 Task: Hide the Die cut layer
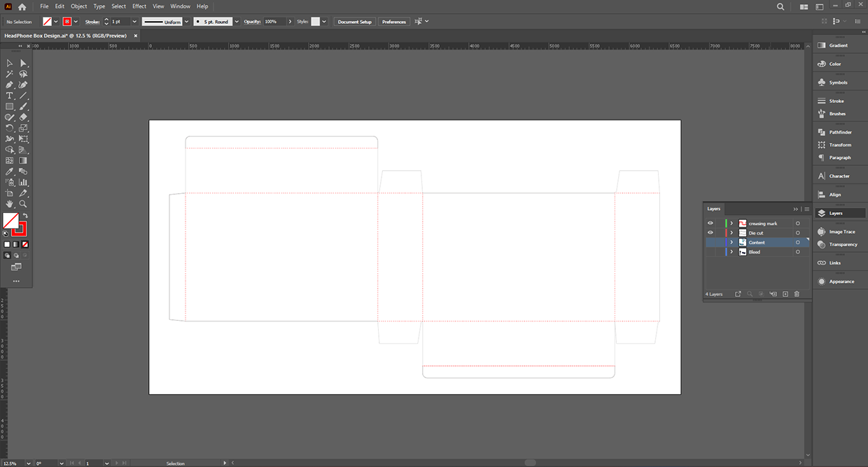click(x=710, y=233)
